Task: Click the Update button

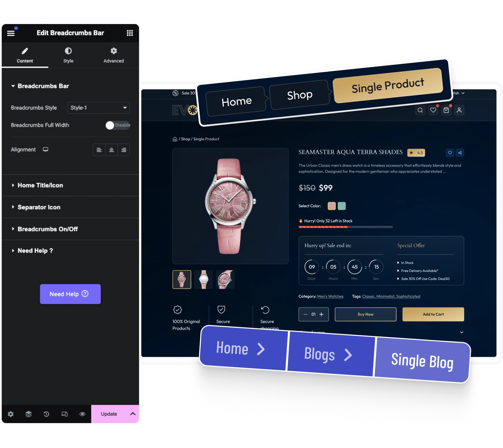Action: coord(108,414)
